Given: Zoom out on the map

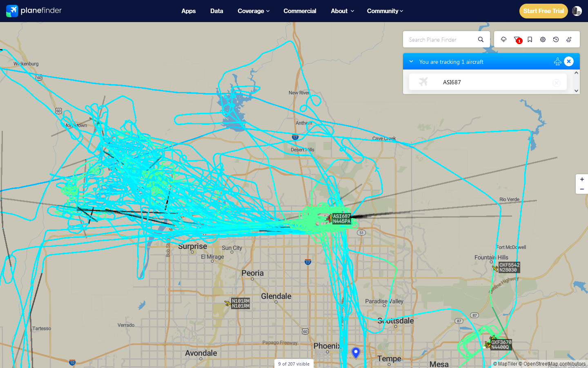Looking at the screenshot, I should (x=582, y=189).
